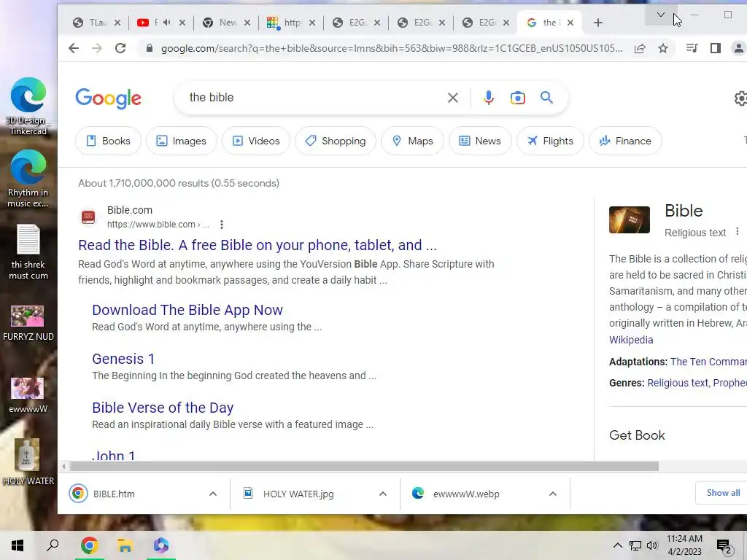
Task: Open the Rhythm in music desktop shortcut
Action: coord(28,179)
